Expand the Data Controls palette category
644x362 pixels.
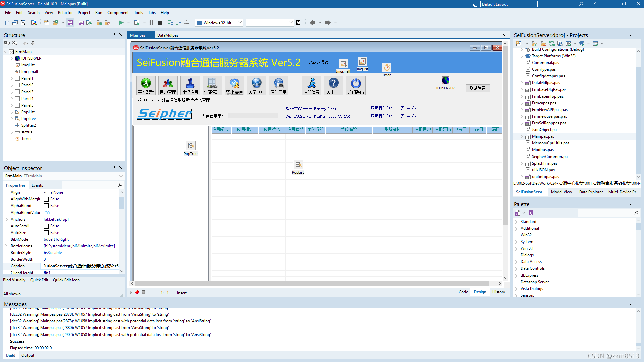click(x=516, y=268)
